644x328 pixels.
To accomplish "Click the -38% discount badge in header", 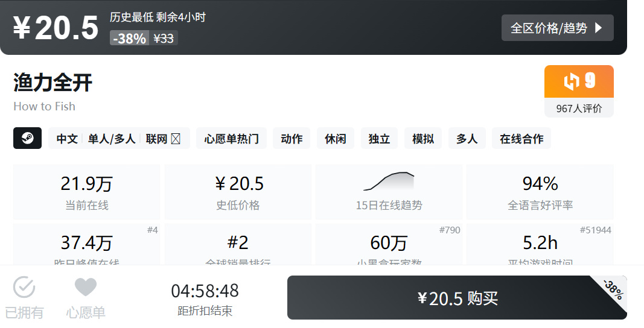I will click(x=129, y=38).
